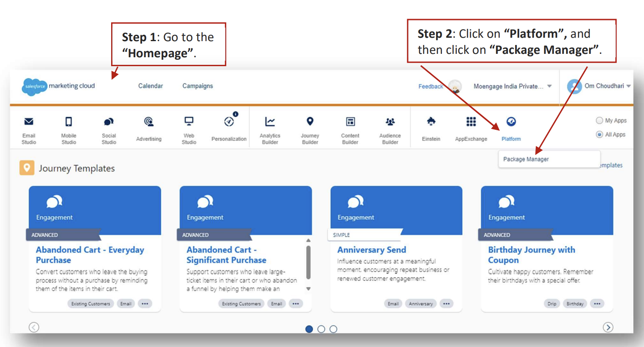This screenshot has width=644, height=347.
Task: Open the Calendar menu item
Action: click(x=151, y=86)
